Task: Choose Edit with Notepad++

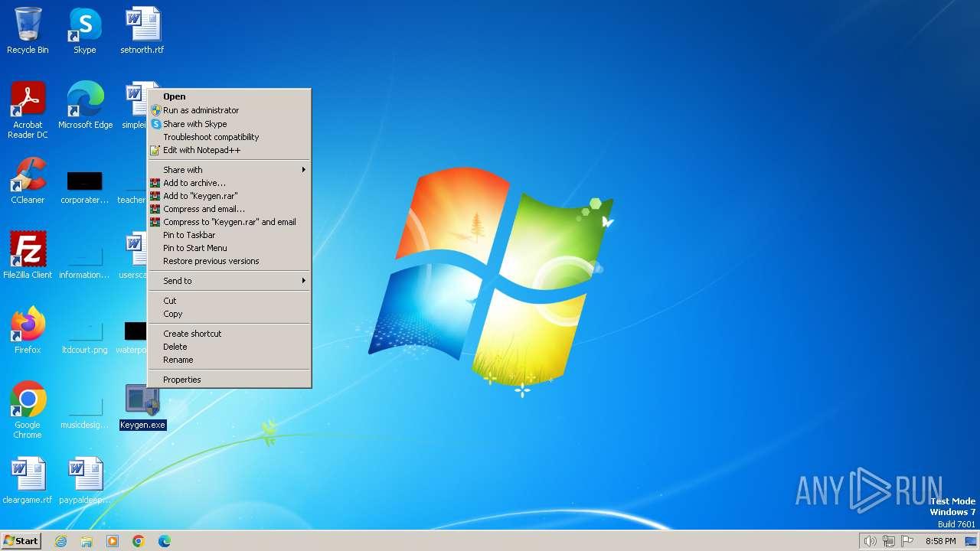Action: point(230,150)
